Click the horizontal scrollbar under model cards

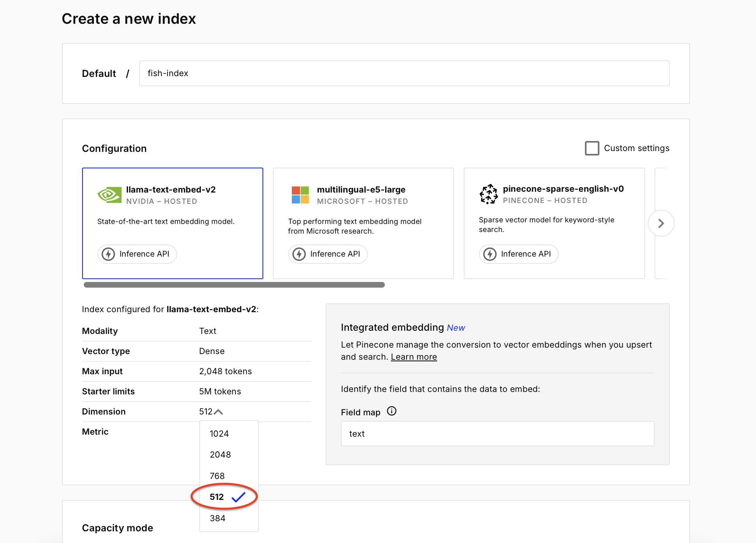click(x=234, y=285)
